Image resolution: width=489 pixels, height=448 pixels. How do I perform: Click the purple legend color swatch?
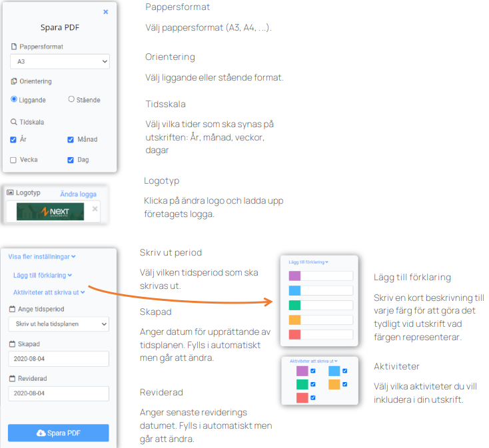pos(294,276)
